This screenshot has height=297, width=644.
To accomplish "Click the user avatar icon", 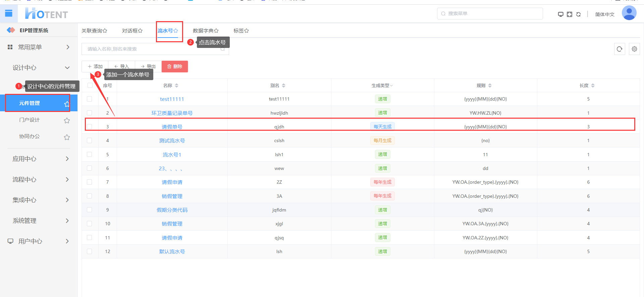I will point(629,13).
